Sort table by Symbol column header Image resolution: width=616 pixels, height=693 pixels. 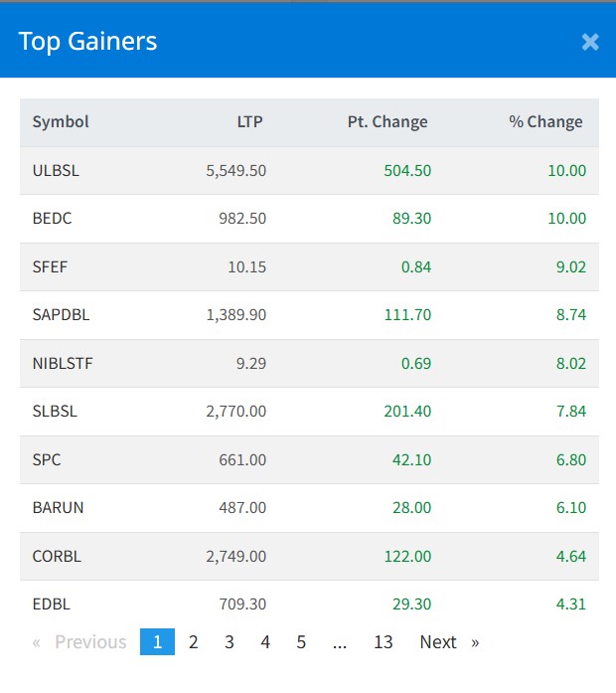pos(61,122)
